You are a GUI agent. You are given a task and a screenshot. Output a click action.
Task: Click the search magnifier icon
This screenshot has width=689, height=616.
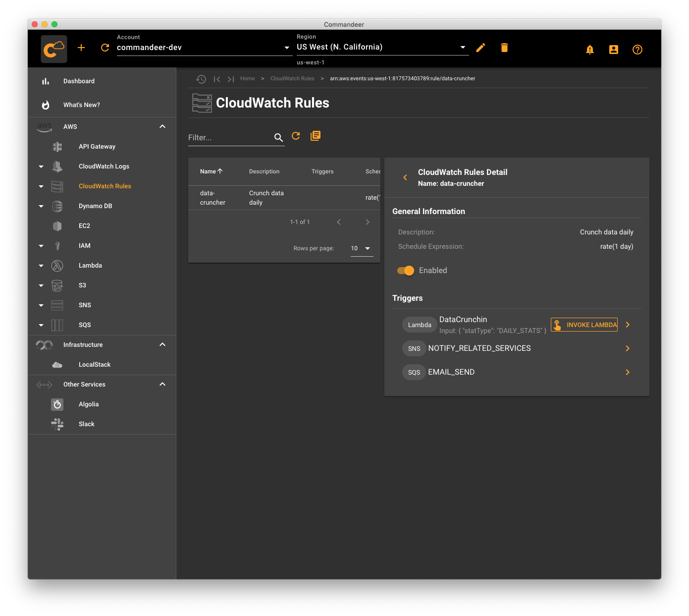click(x=278, y=137)
